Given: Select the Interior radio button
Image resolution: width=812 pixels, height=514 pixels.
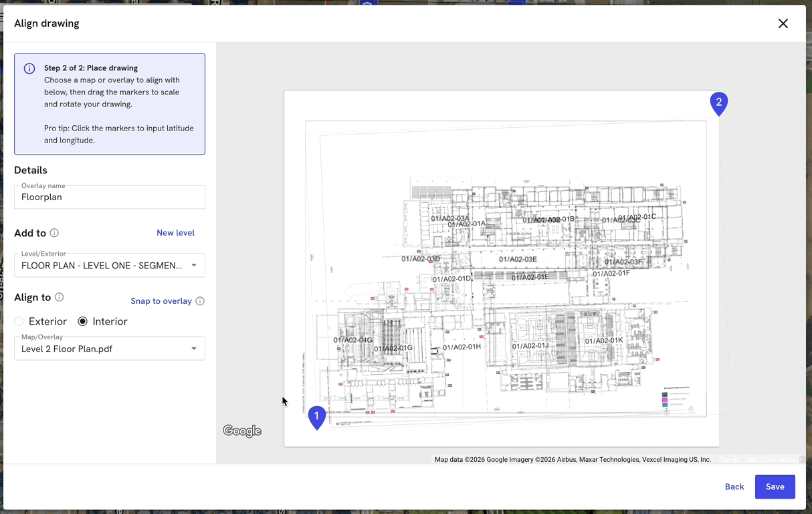Looking at the screenshot, I should [x=83, y=321].
